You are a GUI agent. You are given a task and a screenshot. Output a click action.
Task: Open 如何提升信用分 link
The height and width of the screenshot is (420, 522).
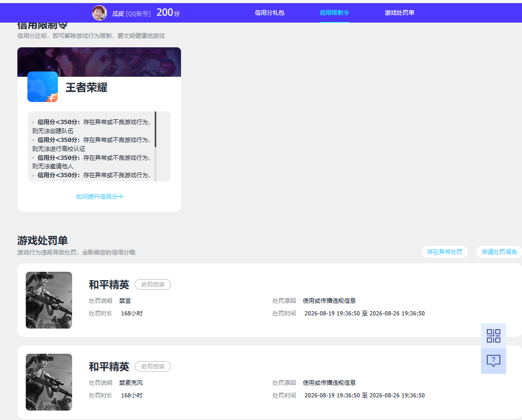(x=99, y=197)
